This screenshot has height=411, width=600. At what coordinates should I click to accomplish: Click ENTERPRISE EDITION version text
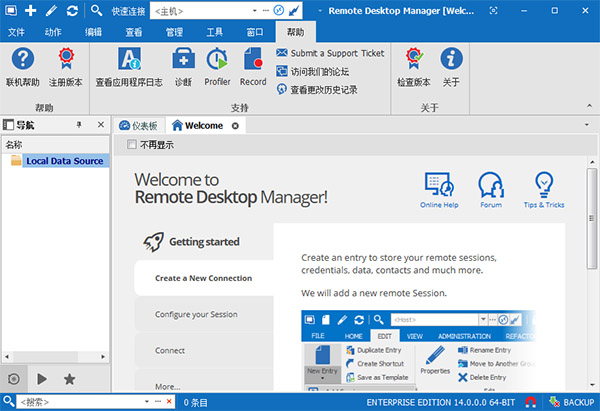(x=440, y=403)
